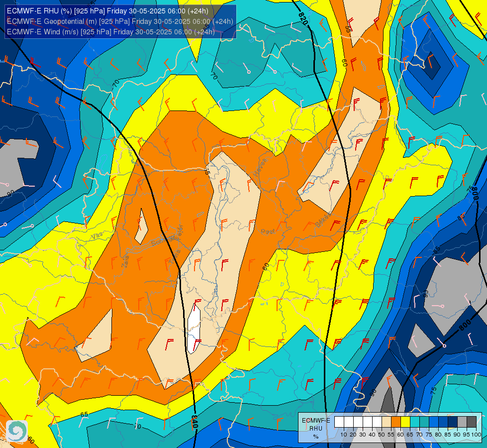
Task: Pick the light grey 90-95% legend swatch
Action: pyautogui.click(x=462, y=422)
